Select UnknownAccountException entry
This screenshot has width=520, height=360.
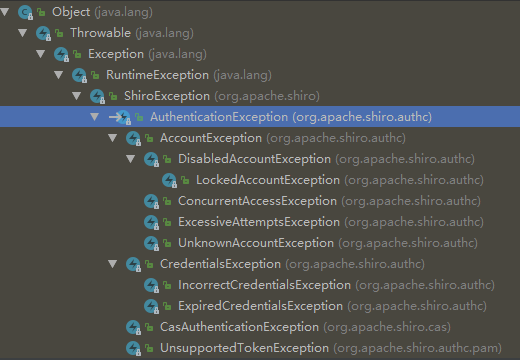point(328,243)
